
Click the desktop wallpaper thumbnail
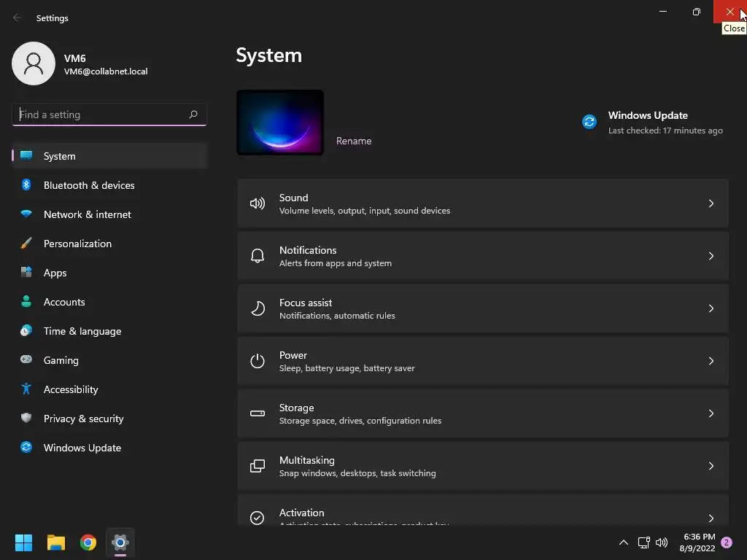[280, 122]
